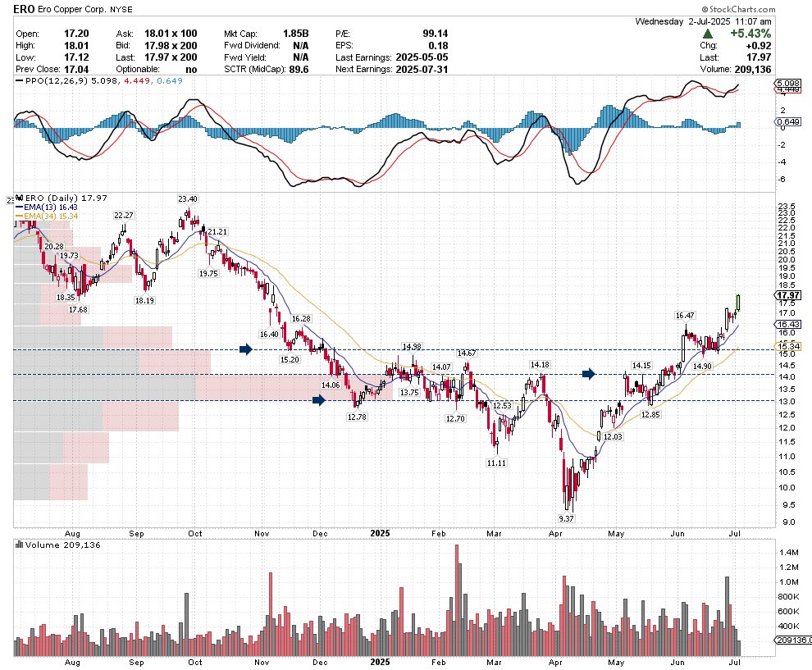Image resolution: width=812 pixels, height=670 pixels.
Task: Click the green up-triangle change indicator
Action: click(707, 34)
